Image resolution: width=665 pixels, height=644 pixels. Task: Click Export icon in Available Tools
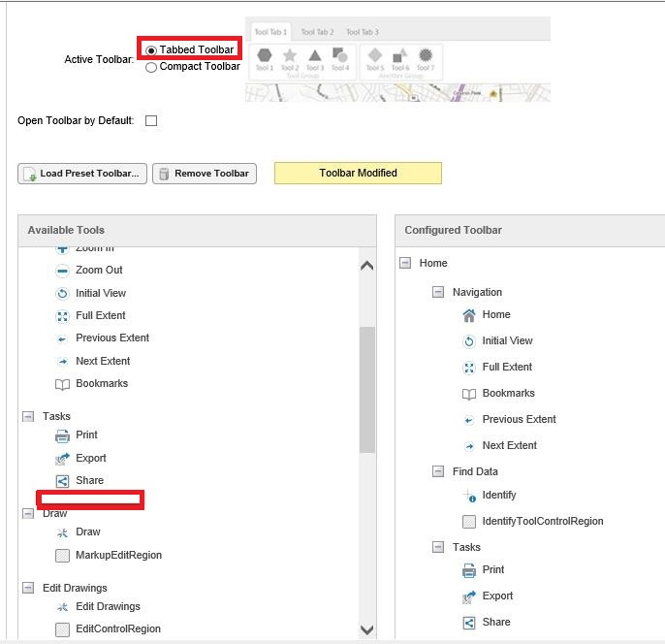[62, 459]
